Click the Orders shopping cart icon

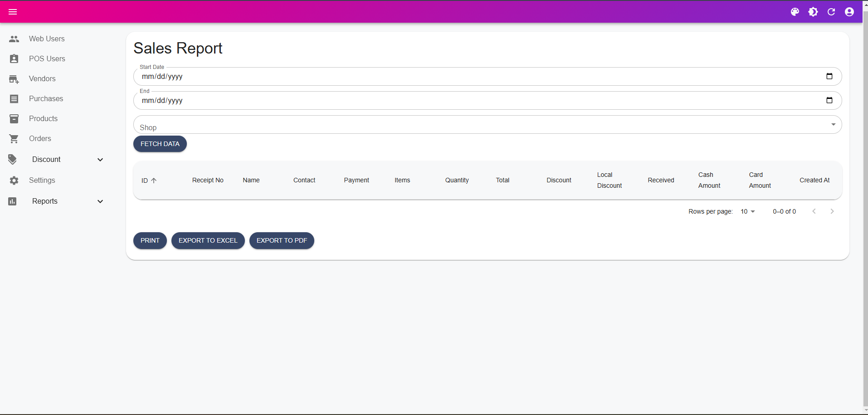point(14,139)
